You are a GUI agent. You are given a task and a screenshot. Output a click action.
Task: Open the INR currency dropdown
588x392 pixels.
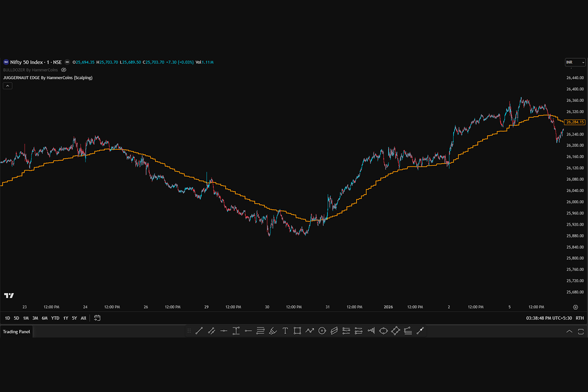(x=575, y=62)
